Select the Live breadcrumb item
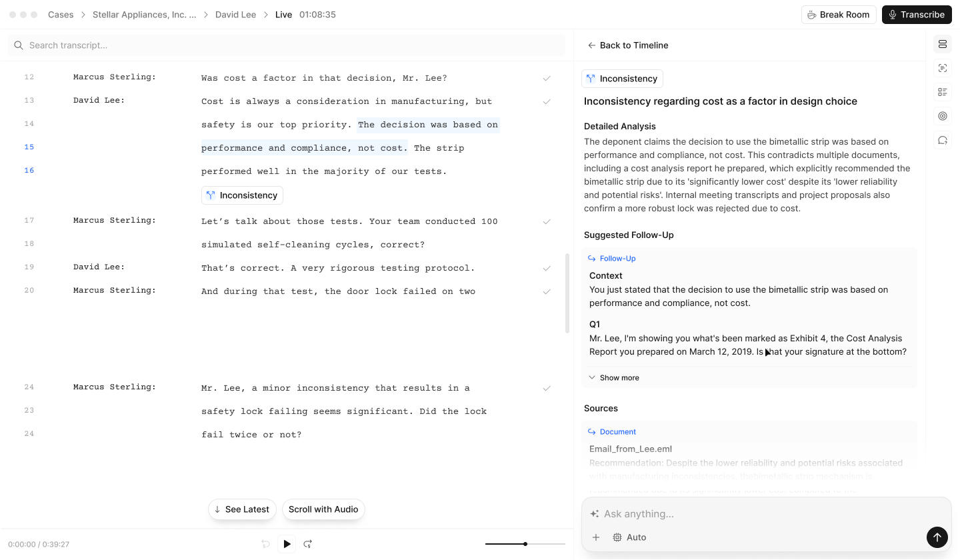This screenshot has width=960, height=560. [284, 15]
